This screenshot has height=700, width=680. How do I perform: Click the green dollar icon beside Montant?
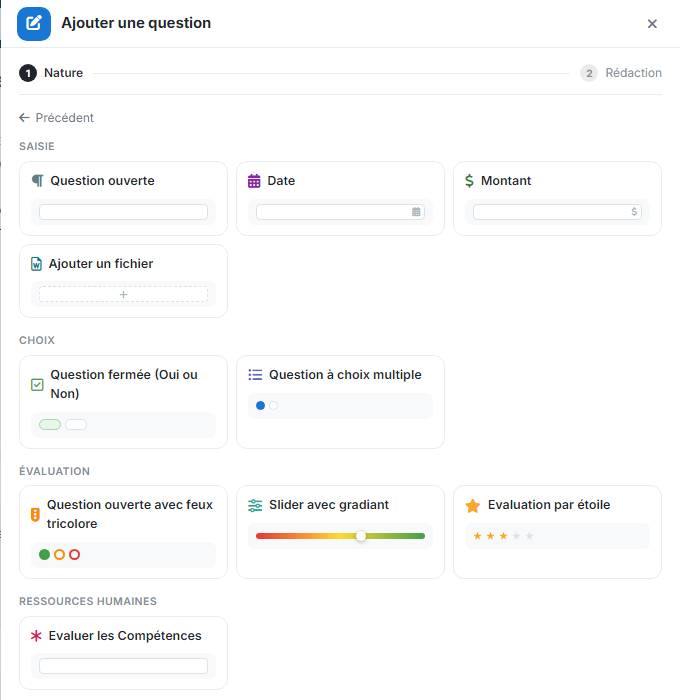tap(469, 181)
